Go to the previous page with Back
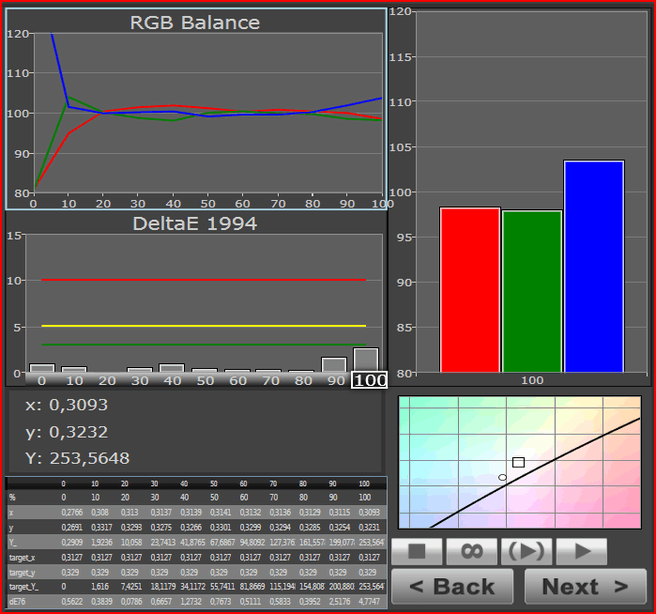 coord(452,586)
